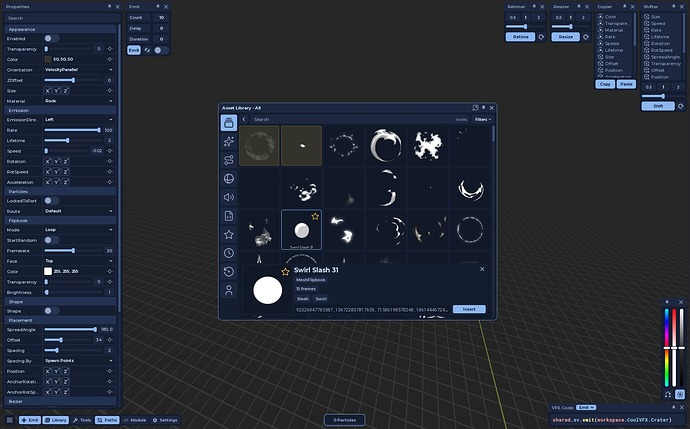Click the Asset Library search field
This screenshot has height=429, width=690.
coord(359,119)
